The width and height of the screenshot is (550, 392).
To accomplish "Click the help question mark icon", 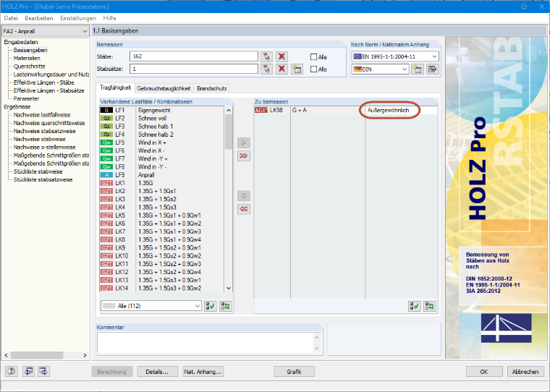I will [x=11, y=371].
